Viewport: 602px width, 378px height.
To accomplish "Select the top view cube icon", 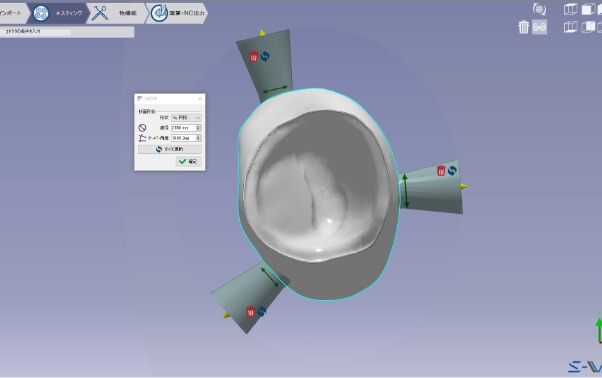I will [571, 9].
